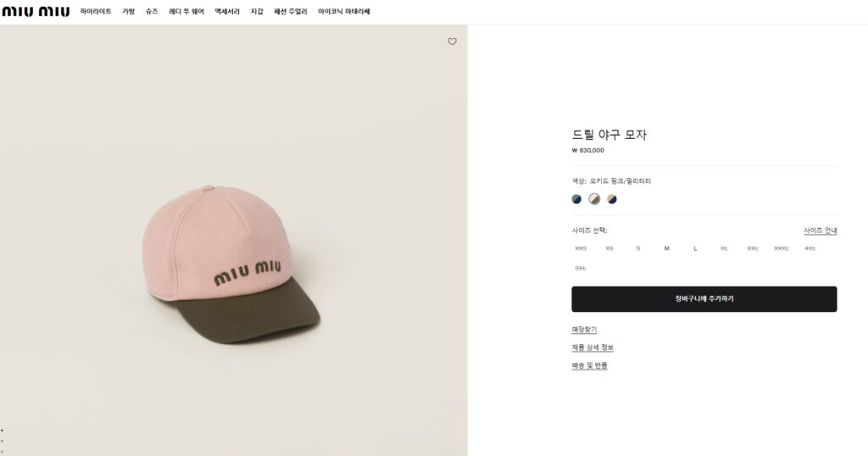The height and width of the screenshot is (456, 868).
Task: Click the 매장찾기 link
Action: (584, 330)
